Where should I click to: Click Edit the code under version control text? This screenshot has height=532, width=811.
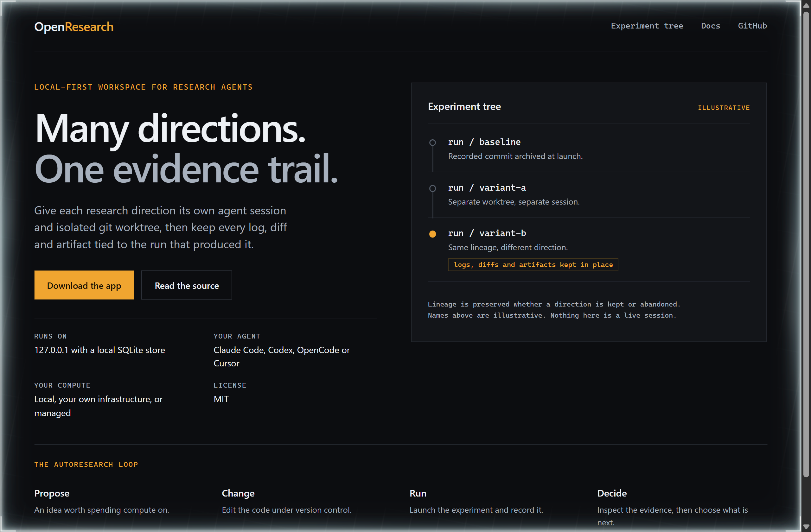click(286, 510)
